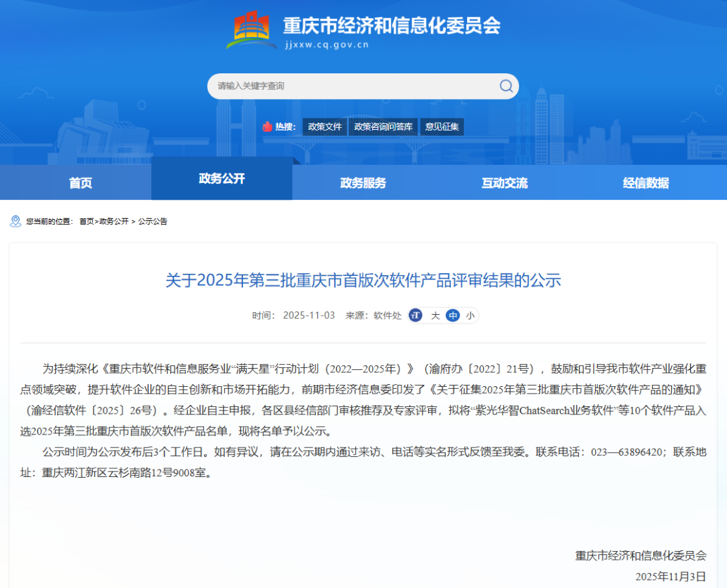
Task: Go to the 政务服务 tab
Action: (363, 183)
